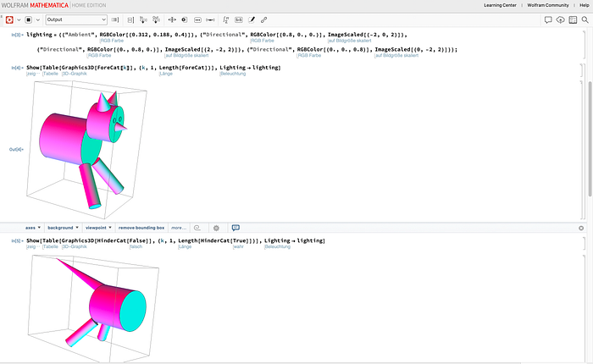Open the Learning Center link
593x364 pixels.
click(x=500, y=5)
